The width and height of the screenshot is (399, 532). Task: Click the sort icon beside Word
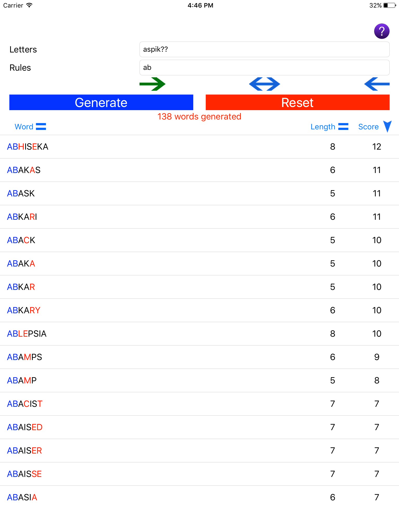42,127
